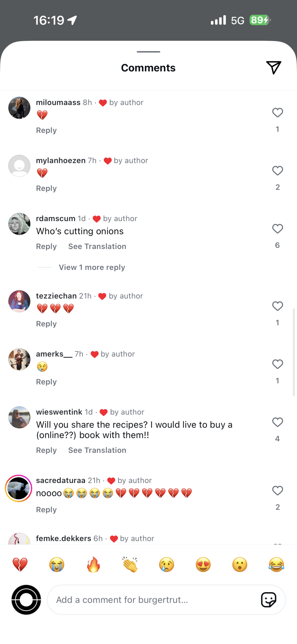The width and height of the screenshot is (297, 644).
Task: Tap the share paper-plane icon
Action: tap(273, 67)
